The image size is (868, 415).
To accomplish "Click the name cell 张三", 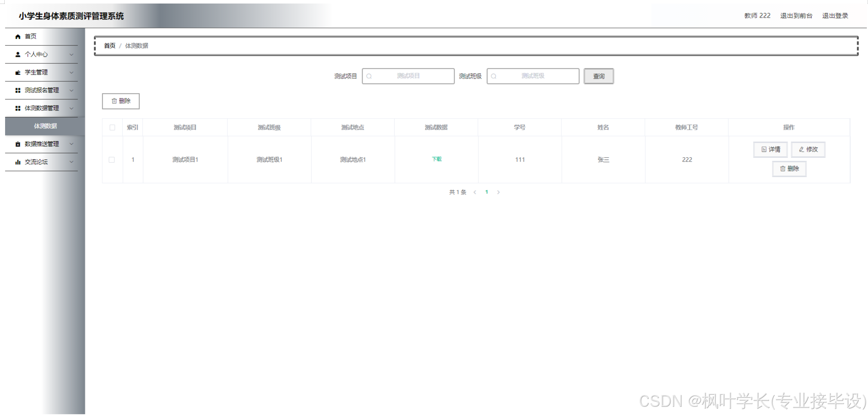I will (x=603, y=160).
